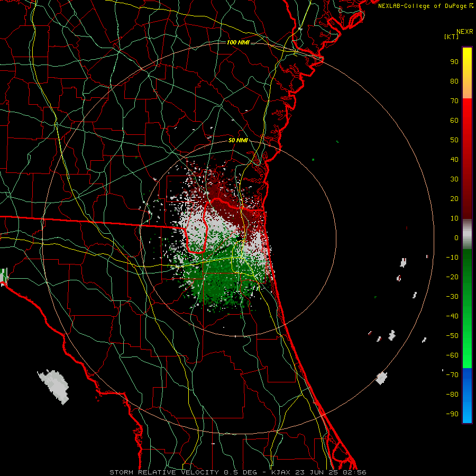Click the "50 NMI" range ring label

point(238,140)
